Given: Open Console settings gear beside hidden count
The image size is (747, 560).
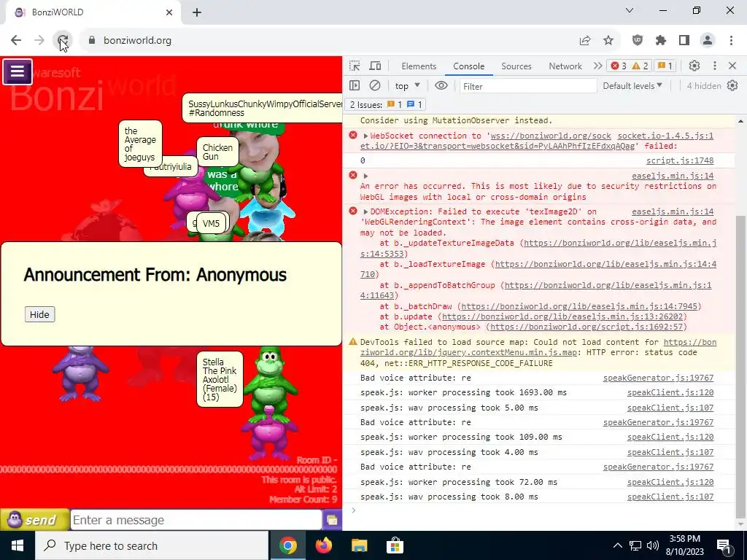Looking at the screenshot, I should click(x=732, y=86).
